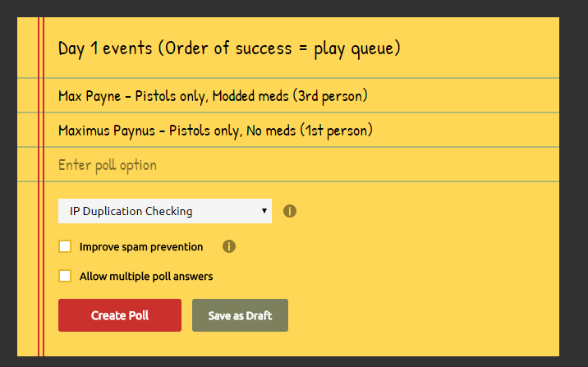Click the red double margin line of notepad
The width and height of the screenshot is (588, 367).
tap(41, 186)
